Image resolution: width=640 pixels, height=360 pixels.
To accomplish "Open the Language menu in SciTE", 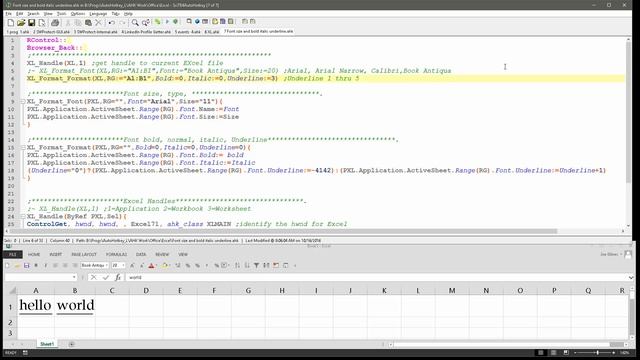I will click(x=98, y=13).
